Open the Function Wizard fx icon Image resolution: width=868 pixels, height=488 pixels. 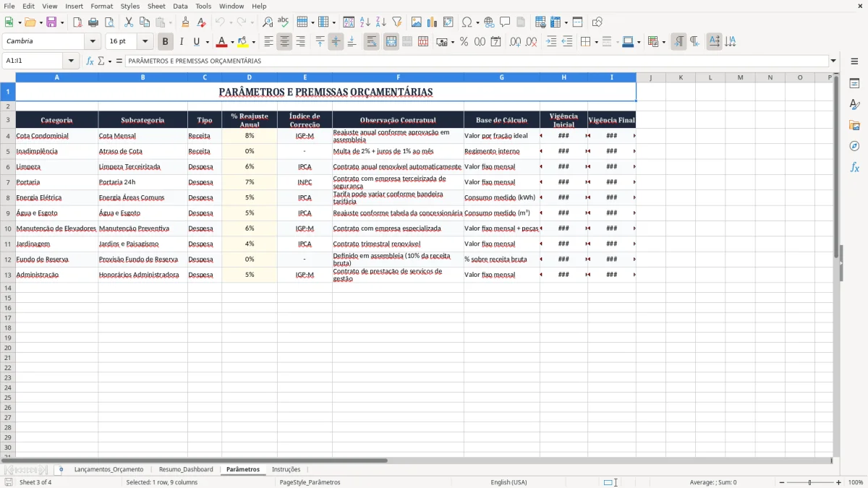pos(90,61)
